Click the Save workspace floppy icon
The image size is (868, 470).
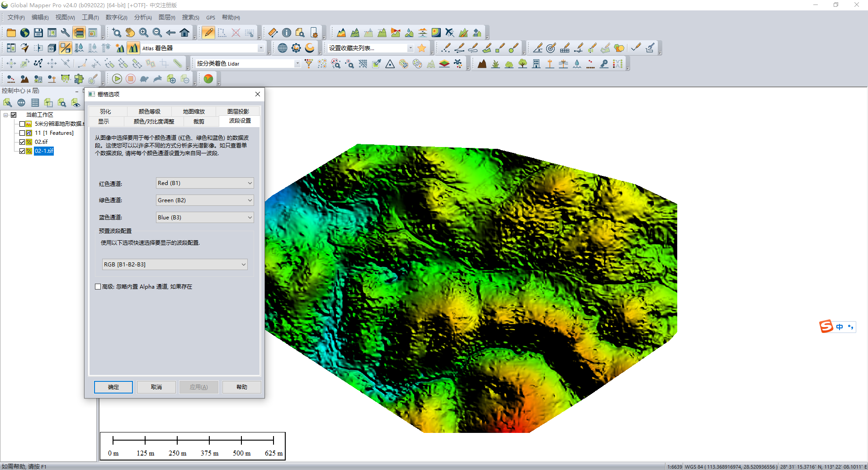coord(38,33)
